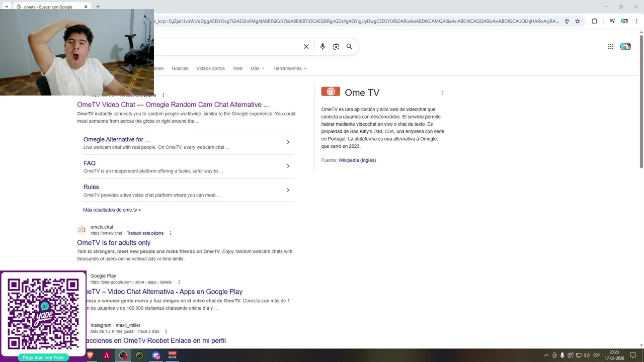This screenshot has width=644, height=362.
Task: Open Voicemeeter from the taskbar
Action: point(172,355)
